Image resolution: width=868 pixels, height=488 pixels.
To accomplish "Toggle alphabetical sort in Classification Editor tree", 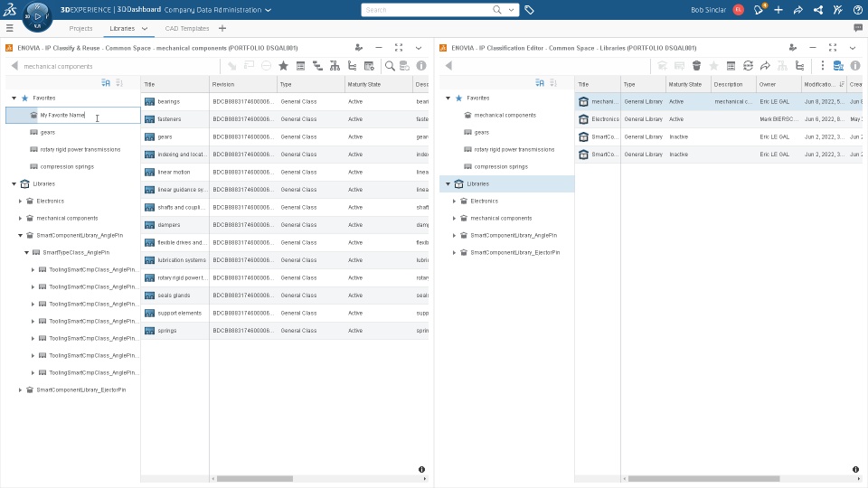I will pos(540,83).
